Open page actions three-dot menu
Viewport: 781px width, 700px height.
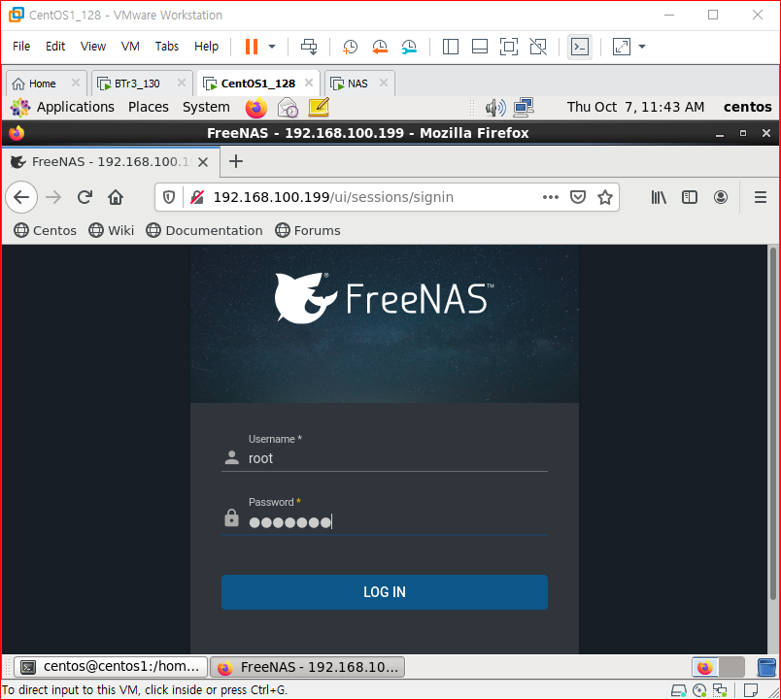551,198
